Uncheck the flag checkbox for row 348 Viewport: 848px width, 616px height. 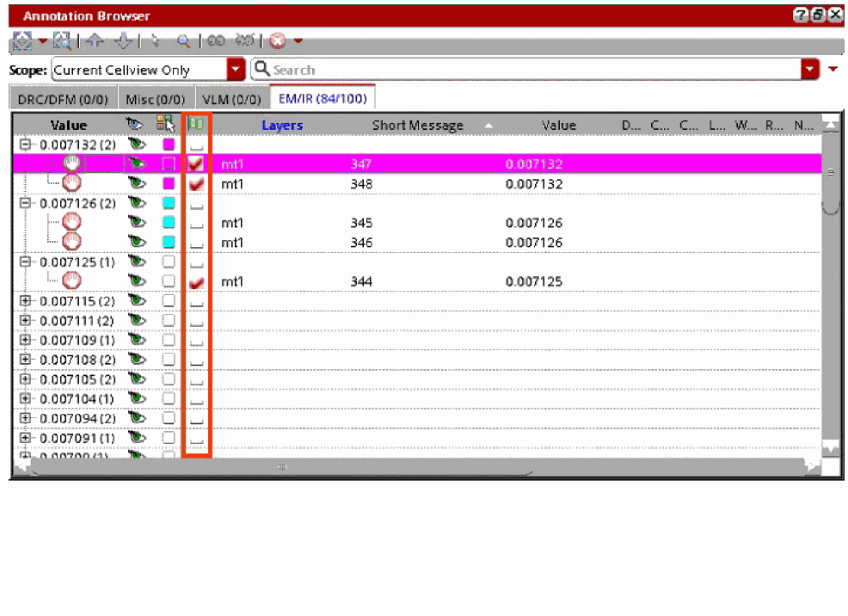[x=196, y=184]
